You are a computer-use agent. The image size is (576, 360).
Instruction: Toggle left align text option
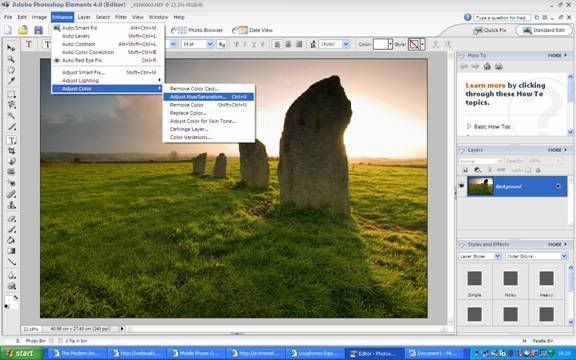click(x=277, y=44)
